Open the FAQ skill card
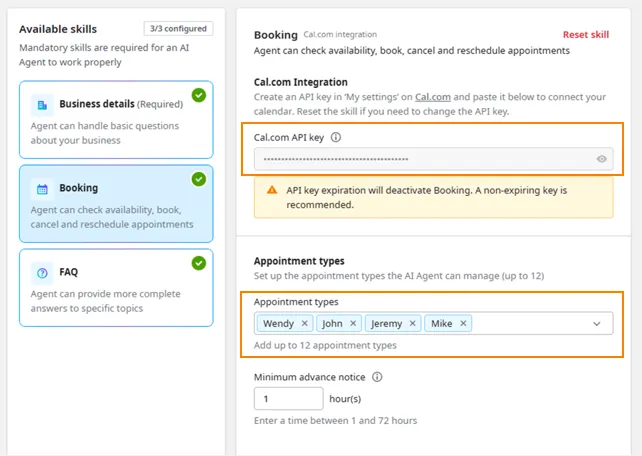This screenshot has height=456, width=642. 116,288
